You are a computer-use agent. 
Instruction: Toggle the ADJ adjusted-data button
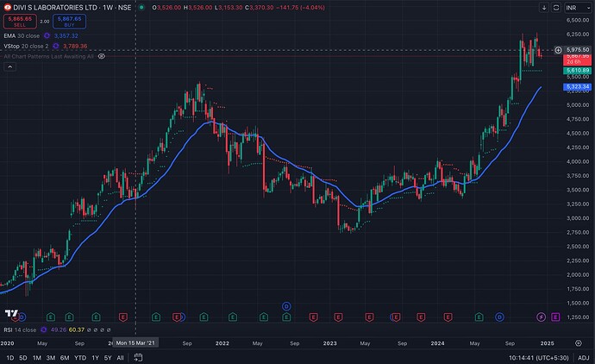tap(584, 358)
